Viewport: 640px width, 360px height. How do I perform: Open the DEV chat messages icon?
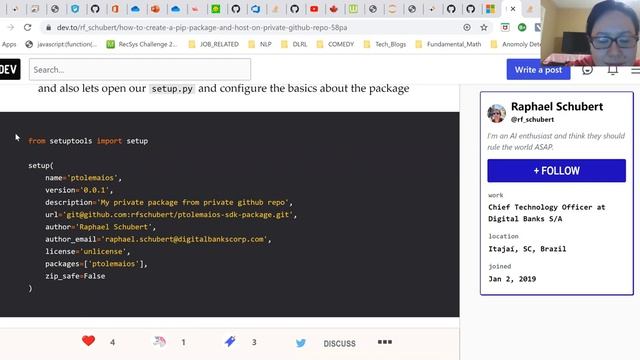[x=587, y=70]
